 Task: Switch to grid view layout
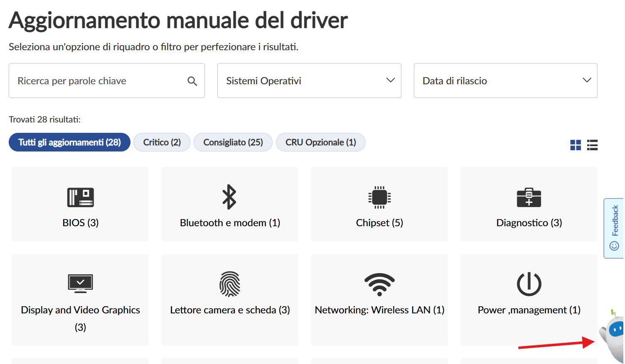tap(576, 145)
